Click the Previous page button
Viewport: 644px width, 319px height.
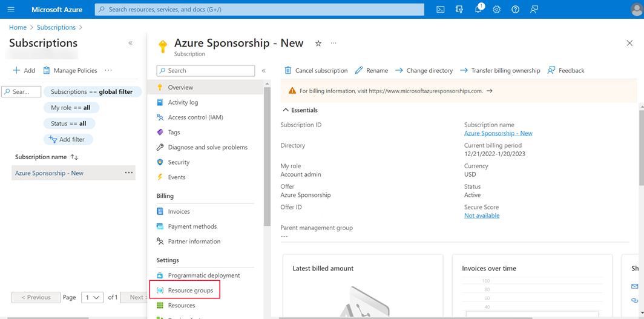[36, 297]
